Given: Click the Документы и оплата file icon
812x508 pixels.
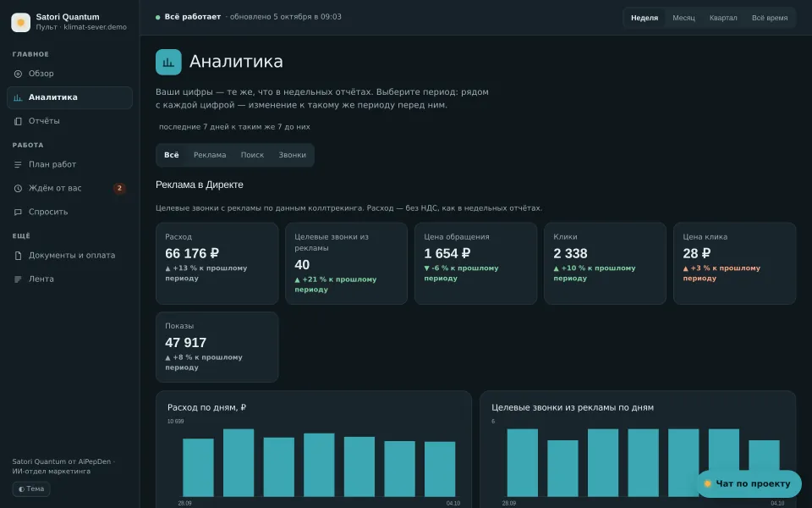Looking at the screenshot, I should point(18,256).
